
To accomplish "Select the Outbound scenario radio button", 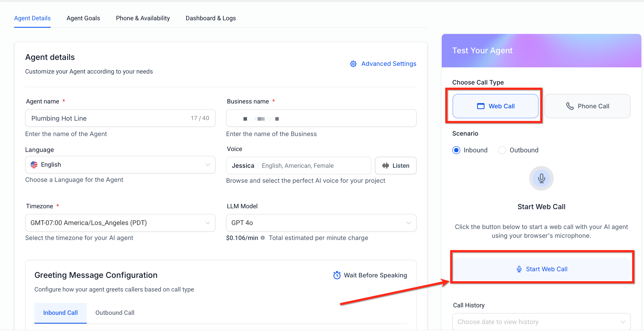I will (502, 150).
